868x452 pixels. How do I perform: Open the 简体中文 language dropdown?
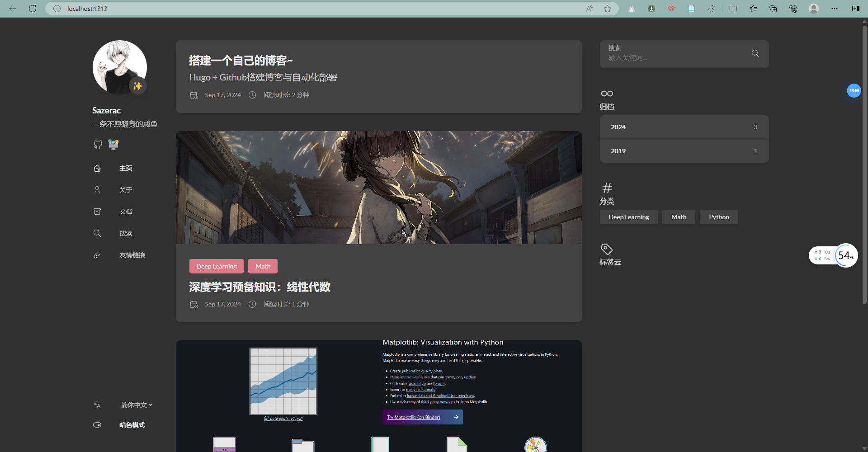[x=137, y=405]
